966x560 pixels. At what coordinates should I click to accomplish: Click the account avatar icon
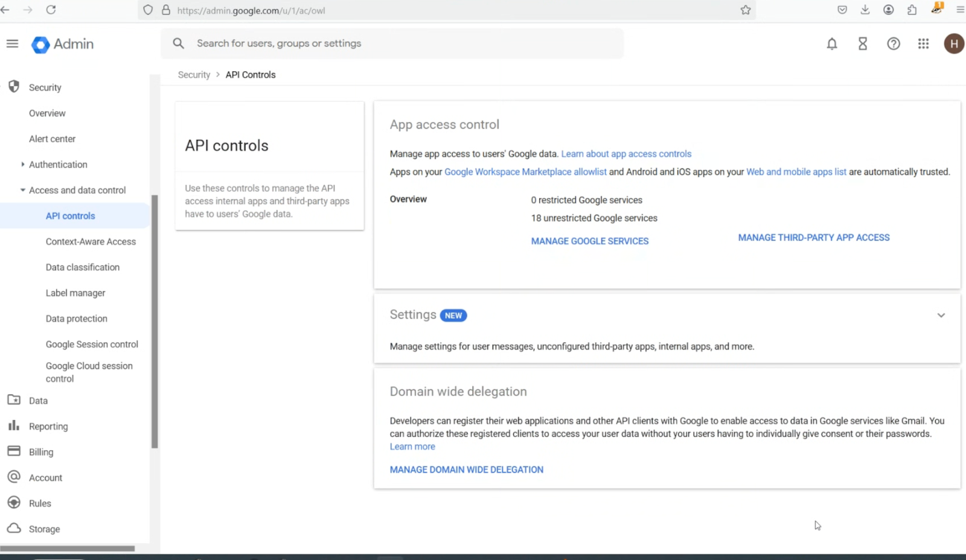954,43
